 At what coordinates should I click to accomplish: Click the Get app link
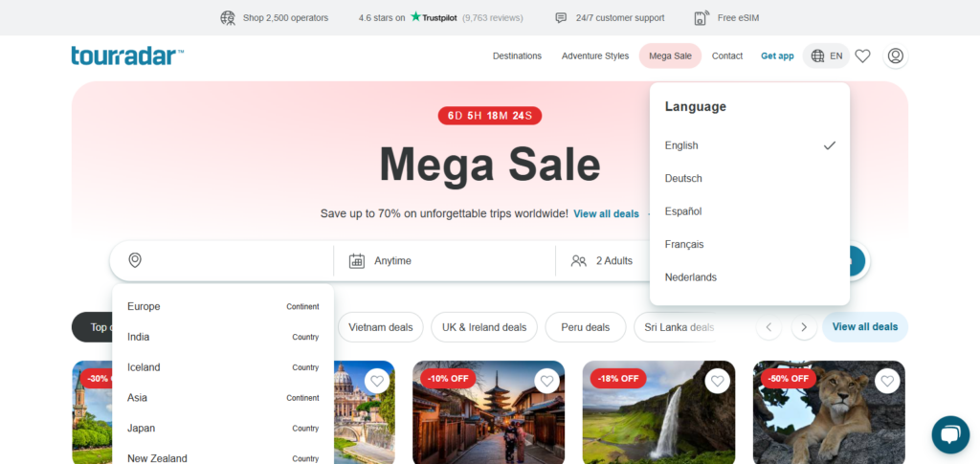click(777, 56)
